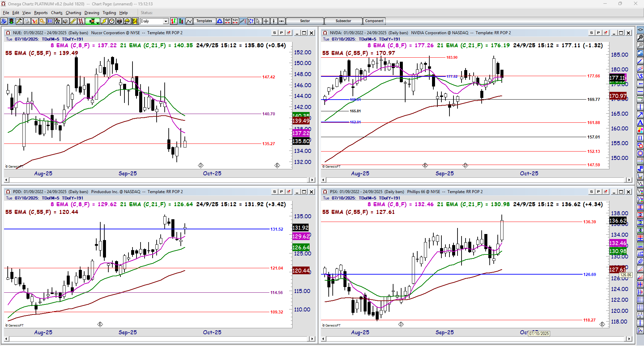Click the zoom in magnifier tool
The image size is (644, 346).
640,38
